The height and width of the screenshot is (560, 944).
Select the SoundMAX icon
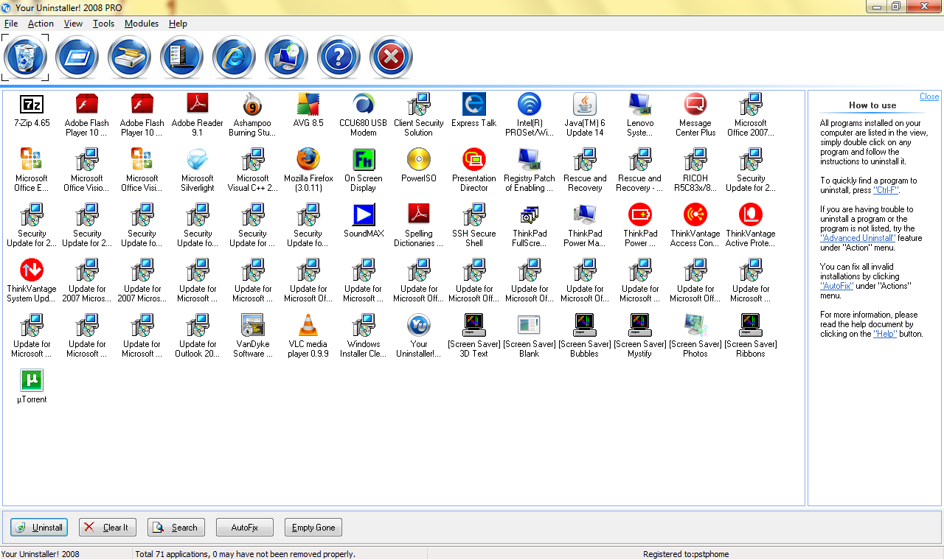[364, 214]
